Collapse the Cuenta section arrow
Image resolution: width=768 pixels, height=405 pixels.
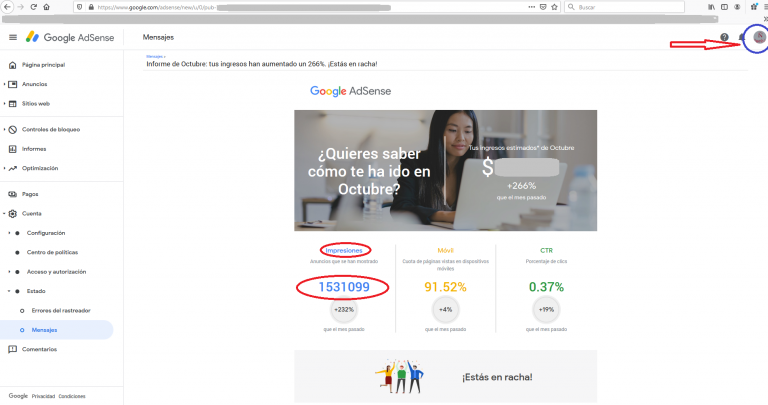click(x=4, y=214)
